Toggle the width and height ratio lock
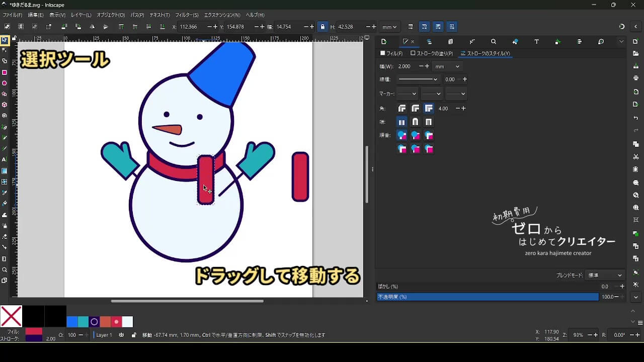 pos(323,27)
